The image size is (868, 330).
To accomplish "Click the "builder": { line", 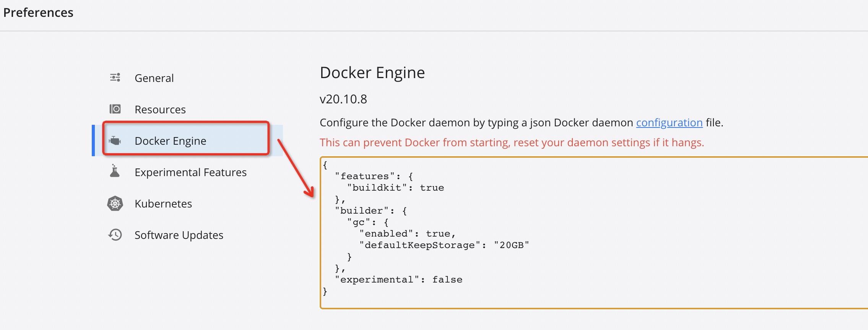I will (x=371, y=211).
